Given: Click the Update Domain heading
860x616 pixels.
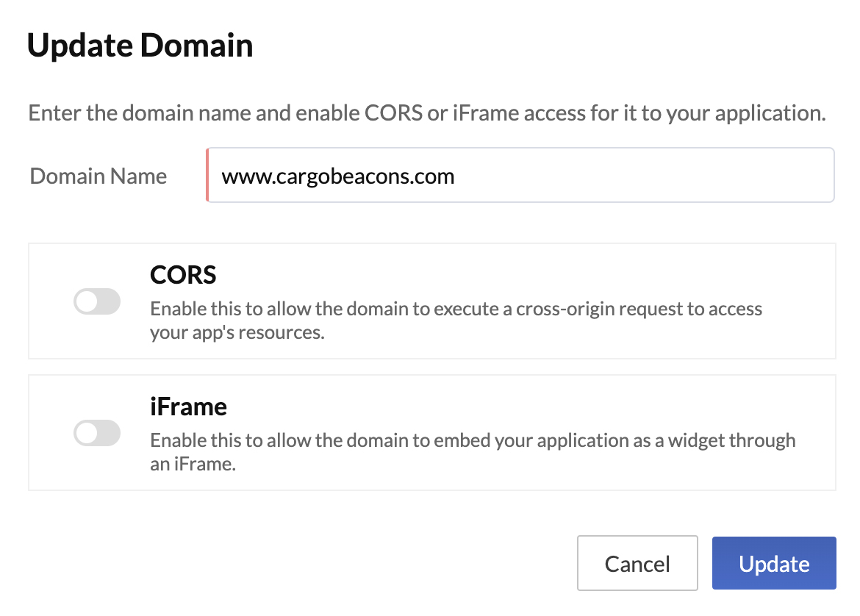Looking at the screenshot, I should pyautogui.click(x=140, y=45).
